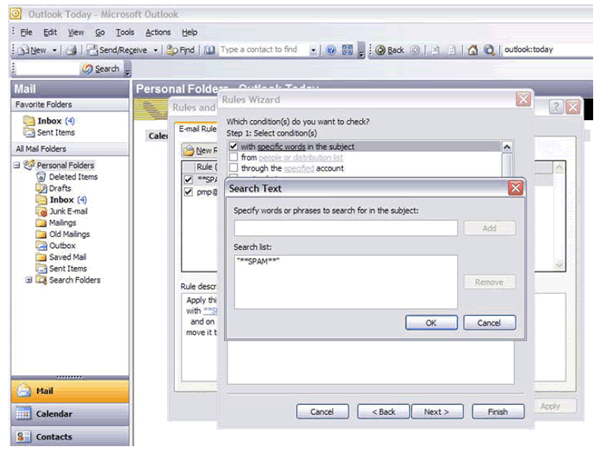600x462 pixels.
Task: Open the contact finder dropdown arrow
Action: tap(313, 50)
